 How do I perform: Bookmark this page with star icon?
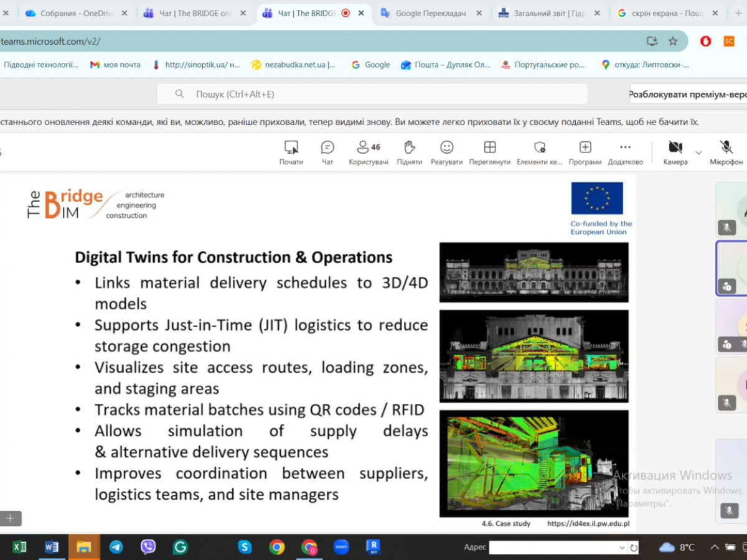pos(673,41)
